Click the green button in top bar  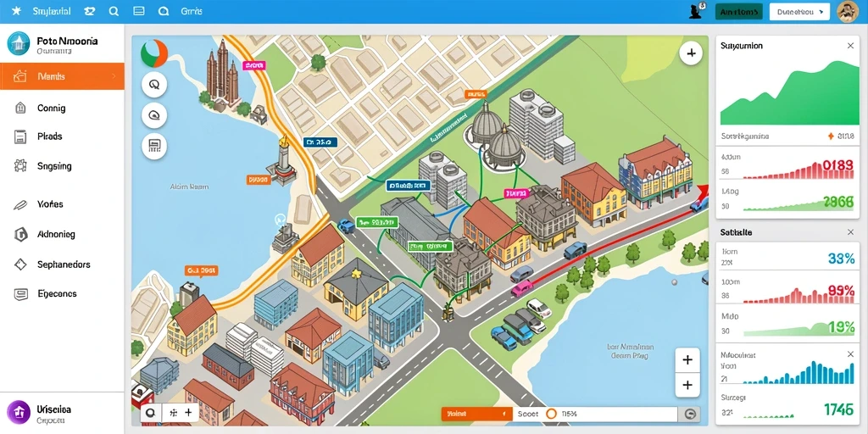click(738, 12)
